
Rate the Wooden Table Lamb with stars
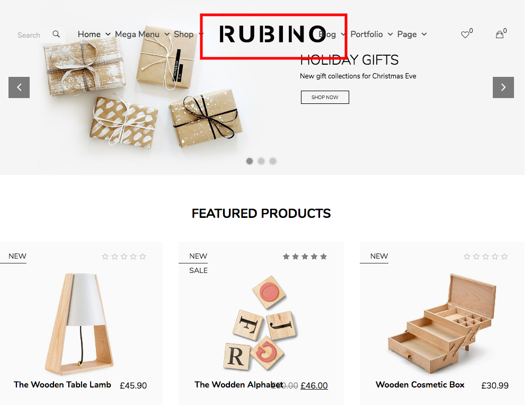tap(124, 257)
